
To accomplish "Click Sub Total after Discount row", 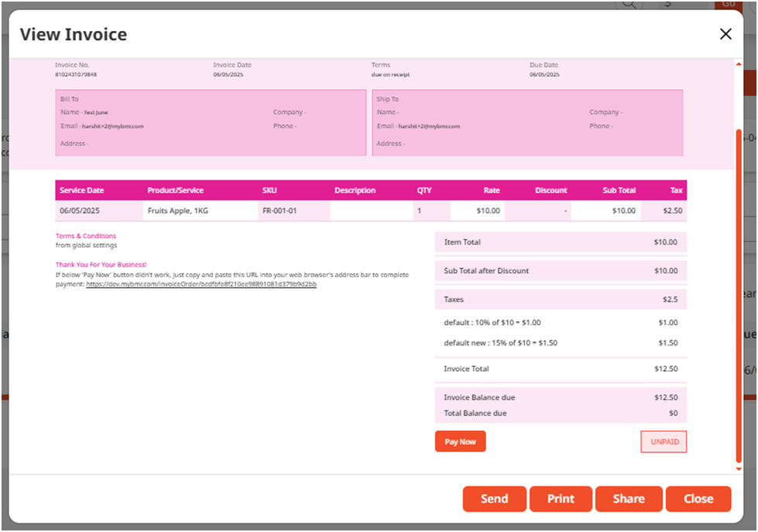I will click(561, 271).
